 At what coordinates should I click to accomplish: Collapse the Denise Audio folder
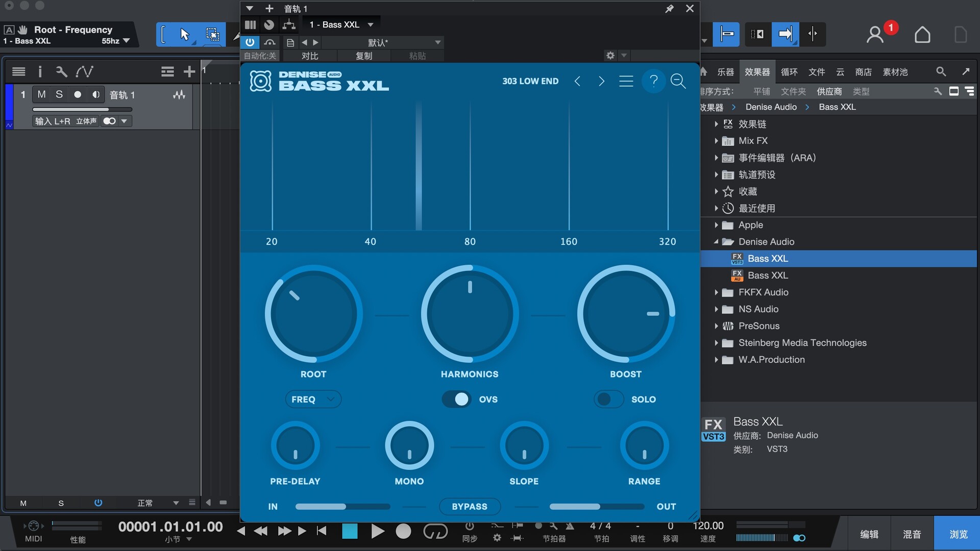tap(716, 242)
